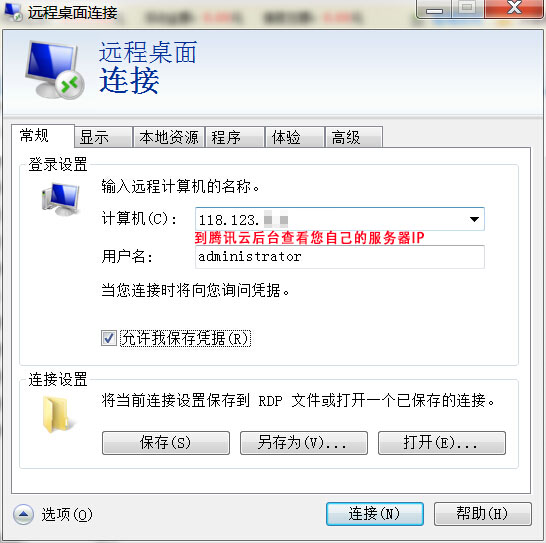Click the 计算机 IP address input field
This screenshot has width=546, height=543.
coord(329,219)
